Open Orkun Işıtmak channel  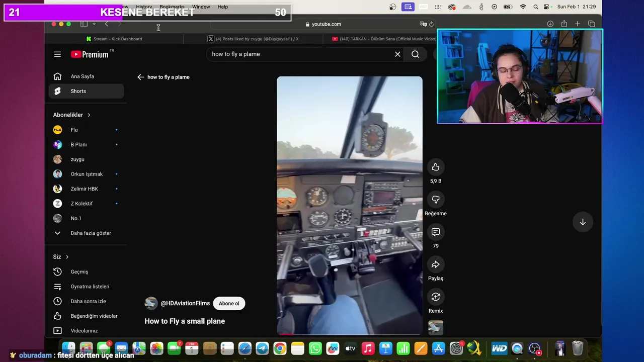tap(86, 174)
